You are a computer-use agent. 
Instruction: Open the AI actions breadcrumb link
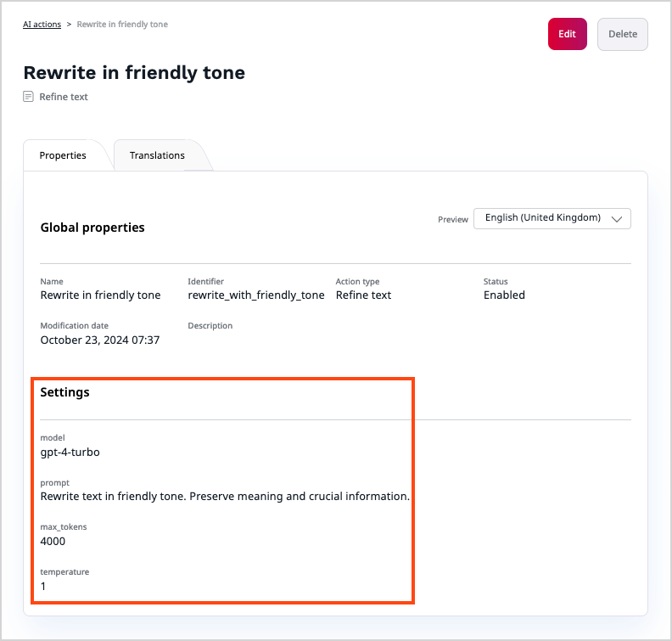(x=42, y=25)
